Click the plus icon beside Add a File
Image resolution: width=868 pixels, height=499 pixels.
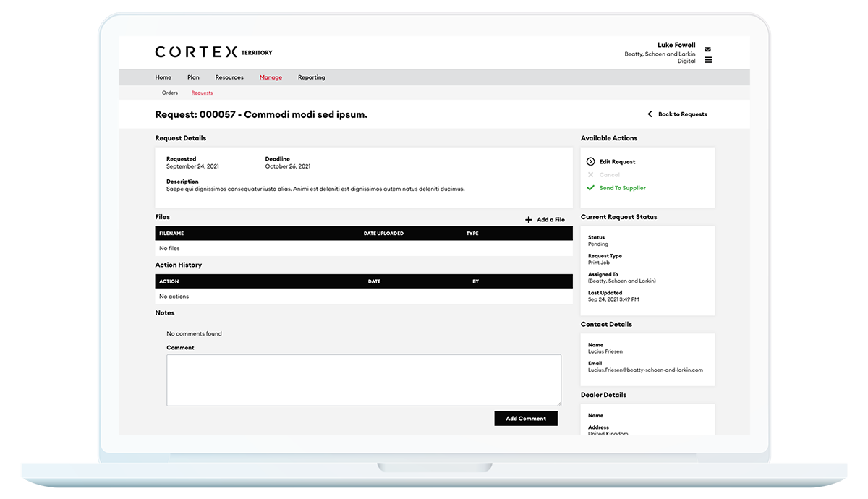click(x=529, y=220)
